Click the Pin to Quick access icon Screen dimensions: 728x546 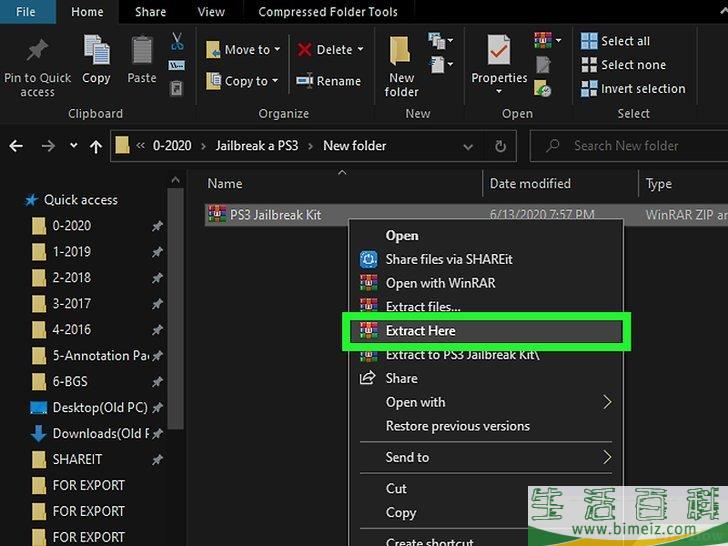(x=37, y=50)
